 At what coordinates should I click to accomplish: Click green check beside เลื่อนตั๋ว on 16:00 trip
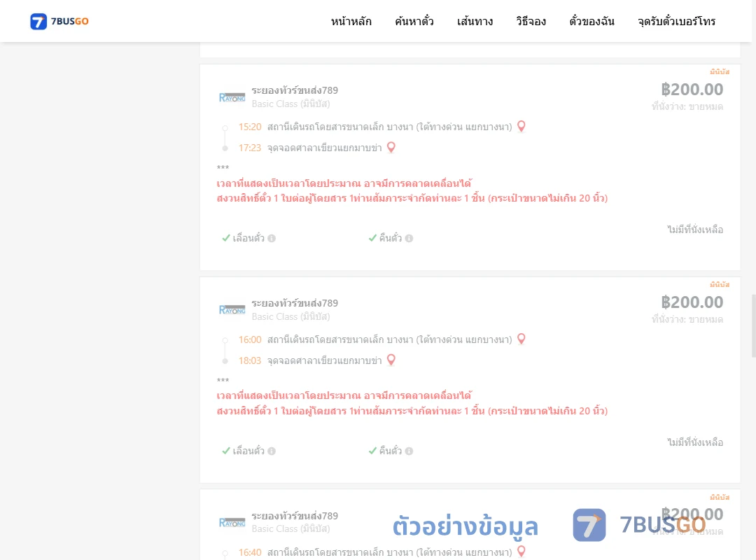click(x=225, y=451)
